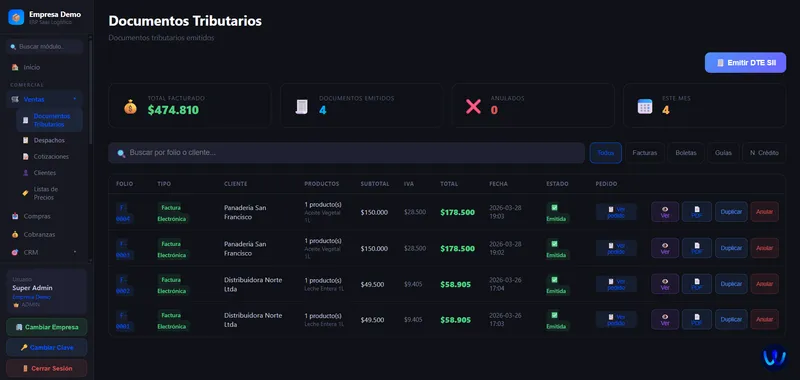Click the Documentos Emitidos paper icon
800x380 pixels.
tap(302, 106)
